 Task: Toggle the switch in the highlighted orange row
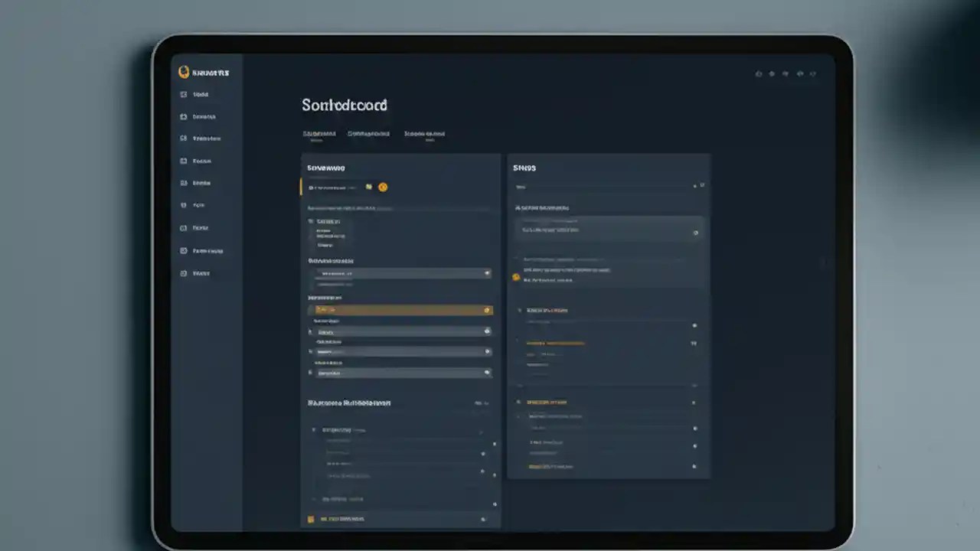[x=487, y=310]
